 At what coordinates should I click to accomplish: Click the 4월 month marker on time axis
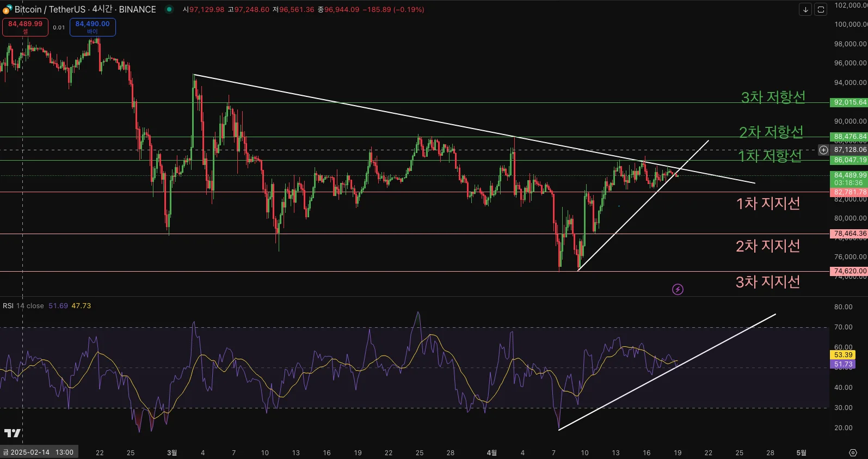491,452
